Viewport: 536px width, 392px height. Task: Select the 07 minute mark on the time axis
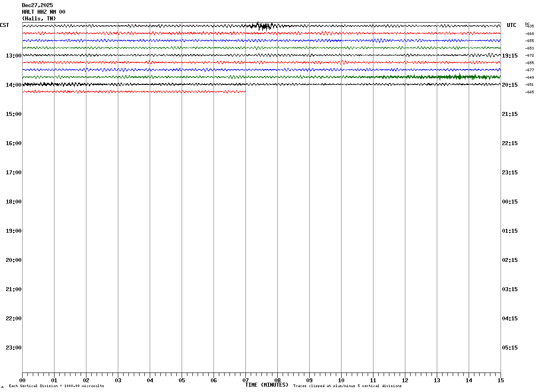point(245,380)
